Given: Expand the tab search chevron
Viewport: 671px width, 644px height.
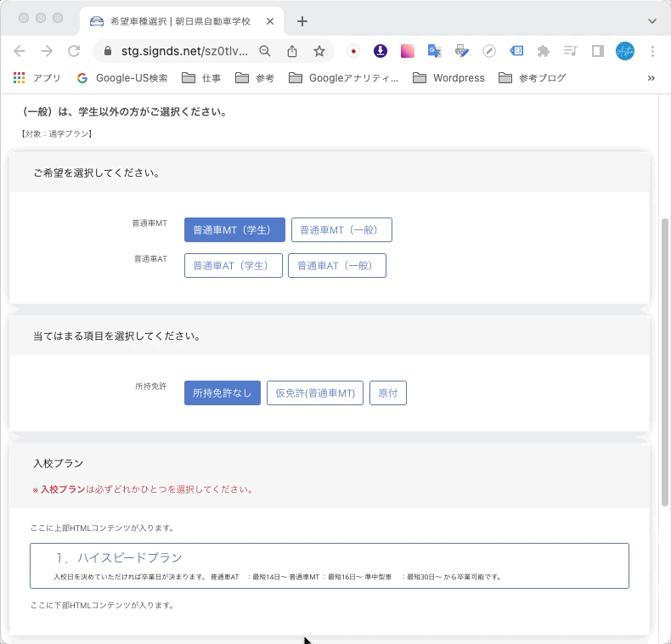Looking at the screenshot, I should click(x=652, y=21).
